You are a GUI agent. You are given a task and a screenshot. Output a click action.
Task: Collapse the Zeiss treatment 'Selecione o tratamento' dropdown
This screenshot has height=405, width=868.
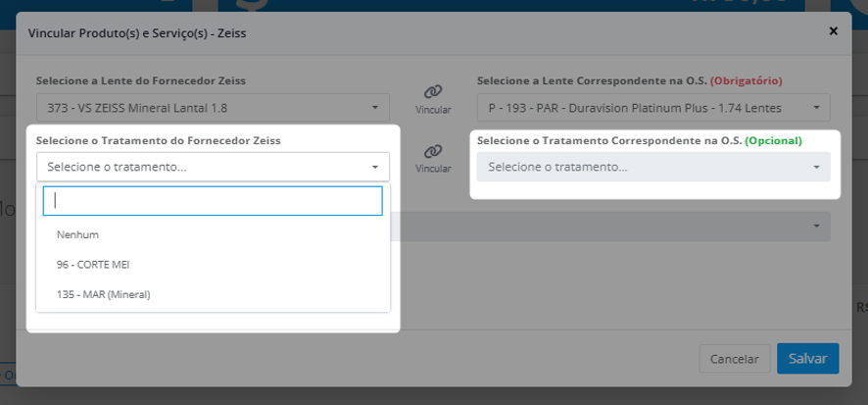[x=214, y=167]
